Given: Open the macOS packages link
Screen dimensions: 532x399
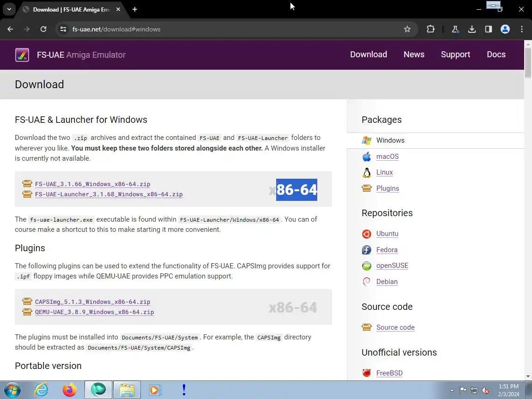Looking at the screenshot, I should click(387, 157).
